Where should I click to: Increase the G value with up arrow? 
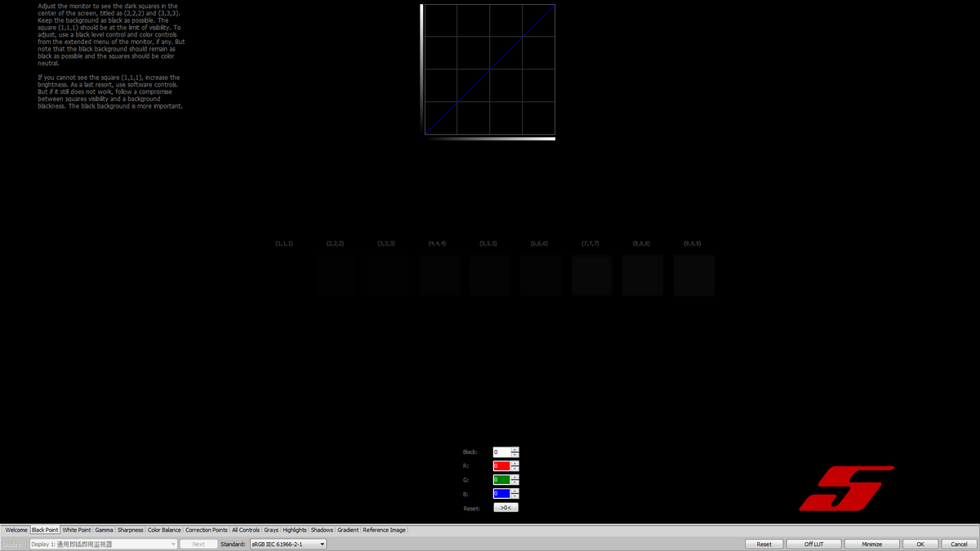(x=514, y=478)
